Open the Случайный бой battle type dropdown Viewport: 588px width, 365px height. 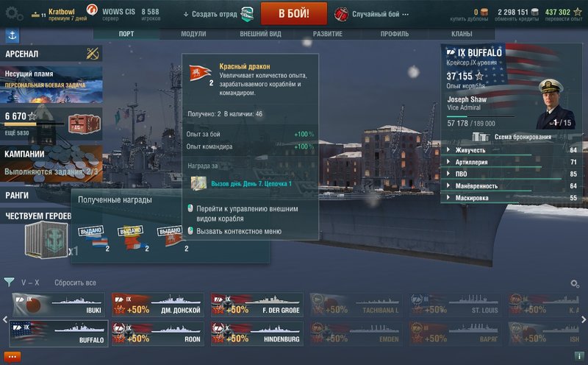(371, 14)
